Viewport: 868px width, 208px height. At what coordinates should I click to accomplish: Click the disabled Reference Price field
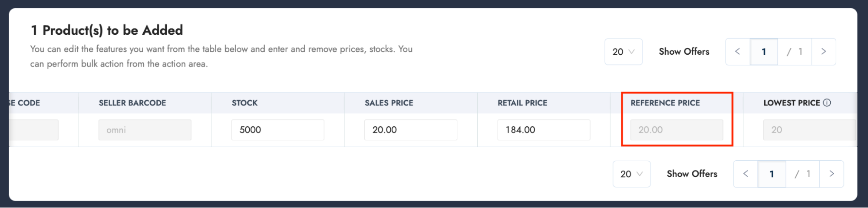[x=677, y=130]
